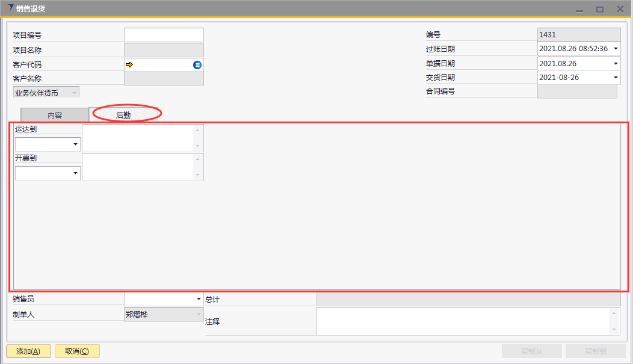The height and width of the screenshot is (364, 633).
Task: Open the 单据日期 date dropdown
Action: tap(616, 63)
